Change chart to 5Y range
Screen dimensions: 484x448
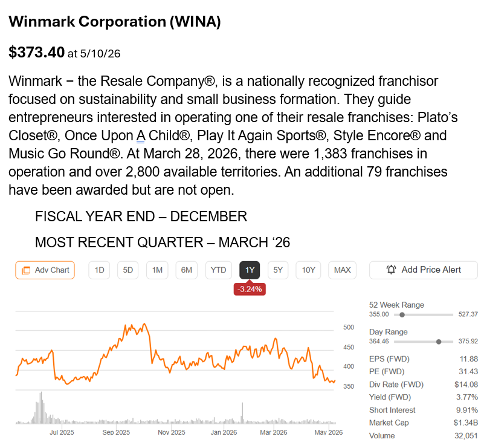coord(278,270)
